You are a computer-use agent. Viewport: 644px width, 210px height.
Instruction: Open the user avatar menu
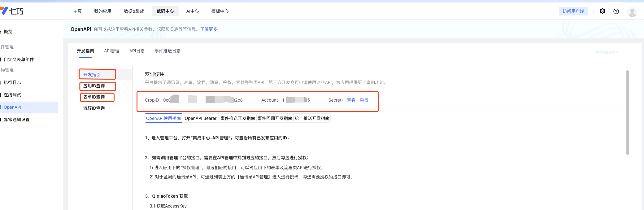point(632,12)
